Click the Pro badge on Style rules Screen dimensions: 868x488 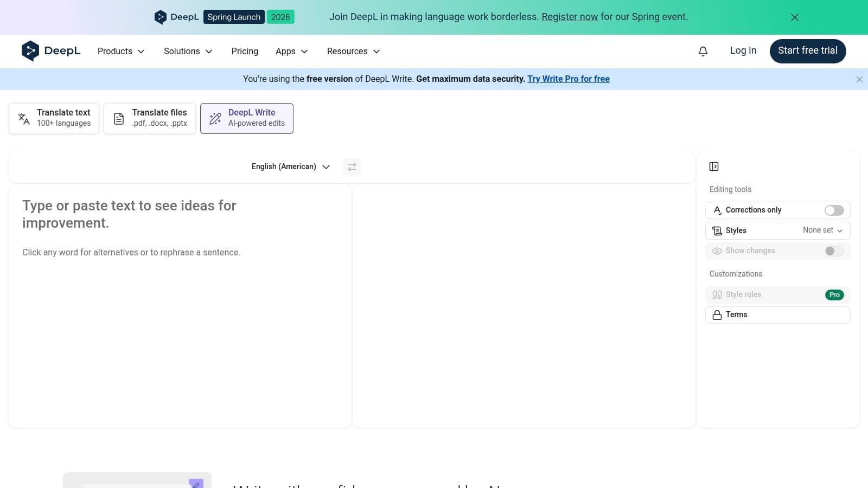point(834,295)
